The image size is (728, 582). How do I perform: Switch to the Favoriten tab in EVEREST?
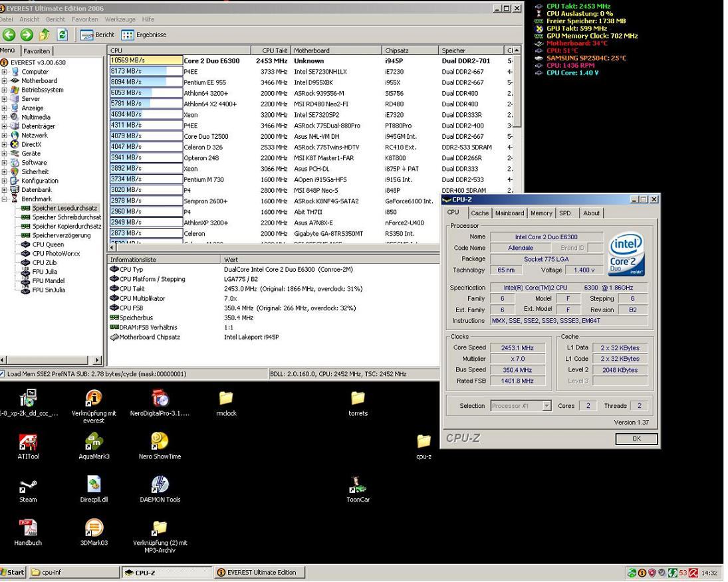point(37,52)
